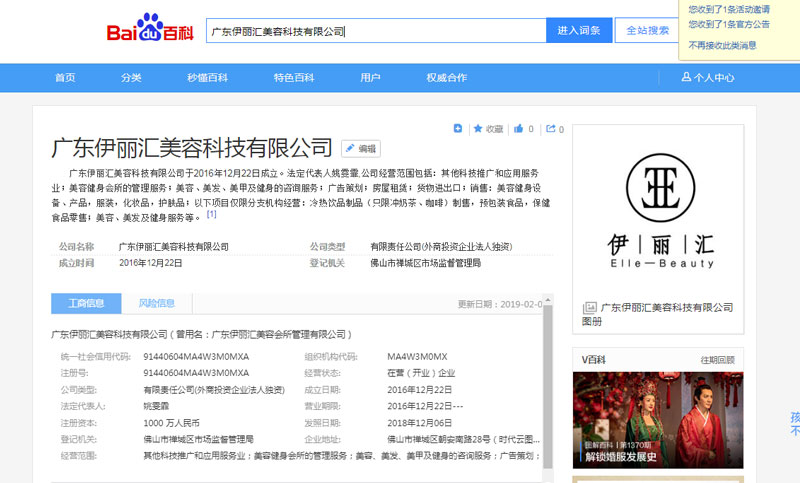800x483 pixels.
Task: Click the 个人中心 user icon
Action: coord(686,77)
